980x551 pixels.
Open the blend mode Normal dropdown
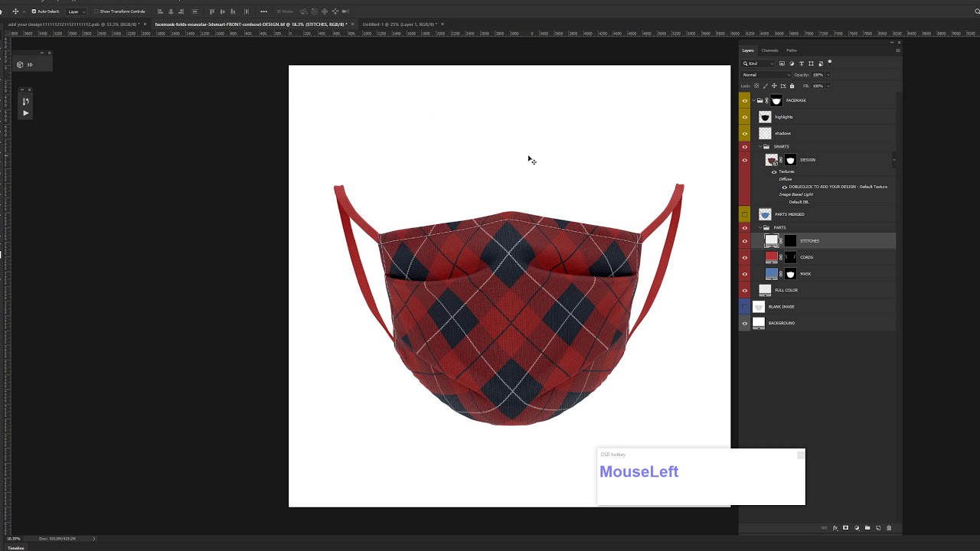click(x=766, y=75)
